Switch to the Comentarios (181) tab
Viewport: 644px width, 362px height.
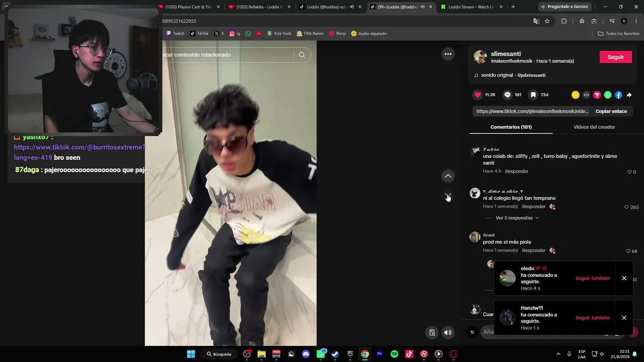click(511, 127)
